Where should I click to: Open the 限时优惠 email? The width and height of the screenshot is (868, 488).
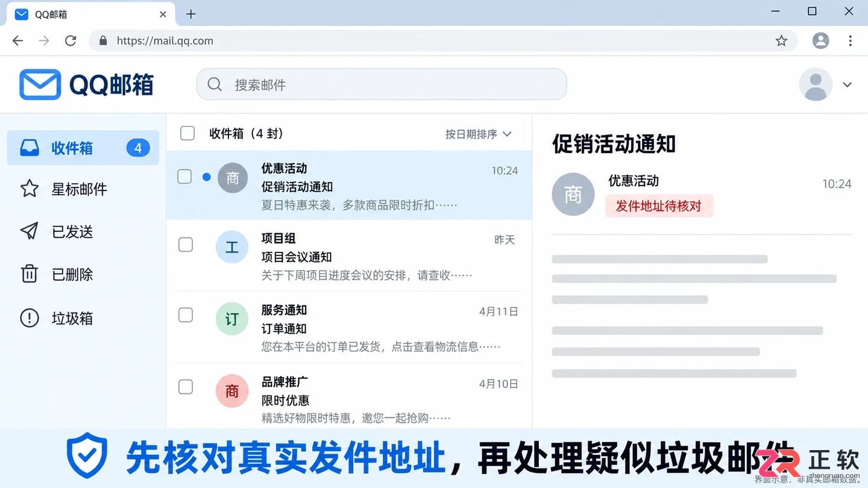tap(348, 396)
